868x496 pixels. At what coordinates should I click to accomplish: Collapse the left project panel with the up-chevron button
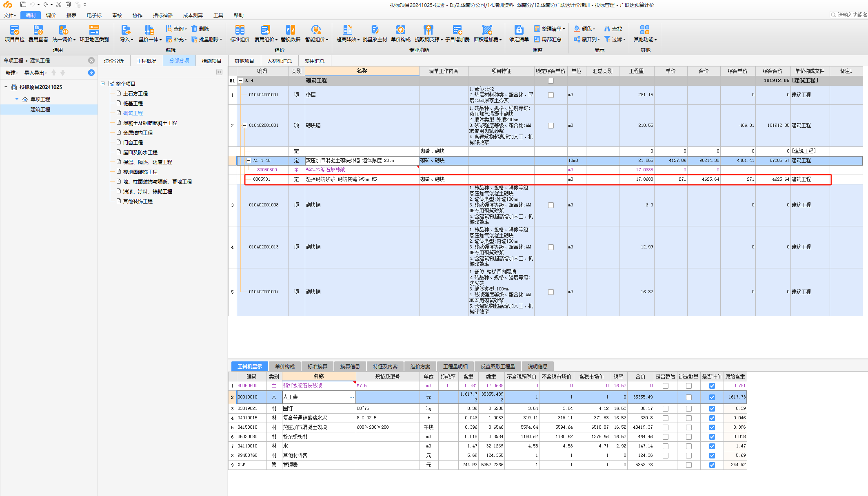coord(91,60)
